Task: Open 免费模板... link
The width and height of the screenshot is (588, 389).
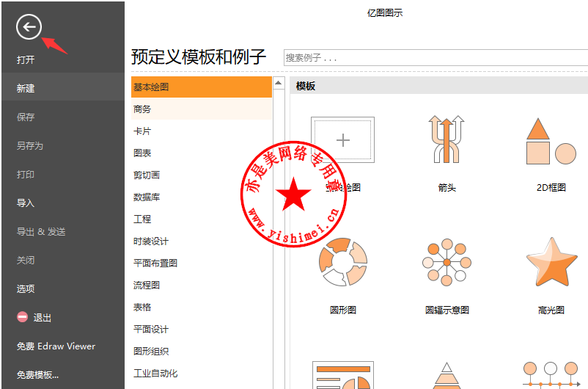Action: pyautogui.click(x=37, y=375)
